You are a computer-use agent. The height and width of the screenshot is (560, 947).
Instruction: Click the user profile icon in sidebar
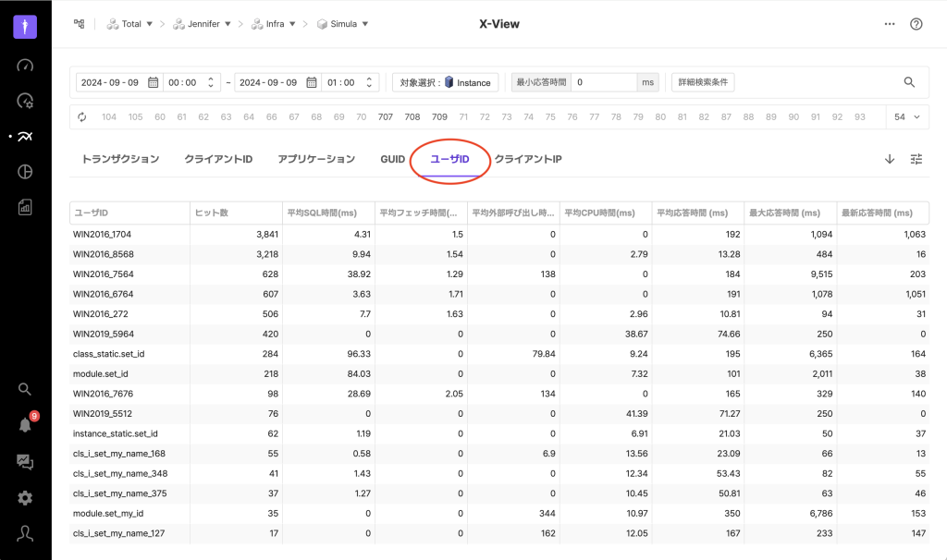tap(25, 534)
